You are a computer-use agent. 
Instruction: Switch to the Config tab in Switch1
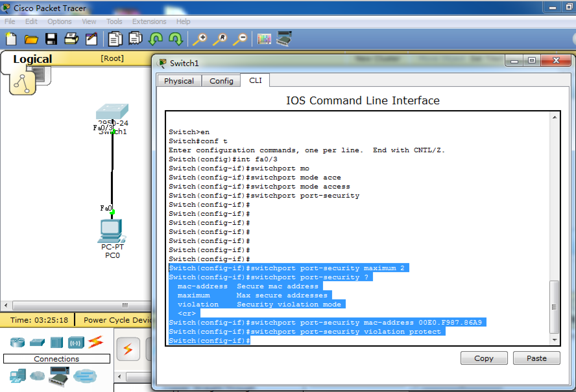click(x=221, y=81)
